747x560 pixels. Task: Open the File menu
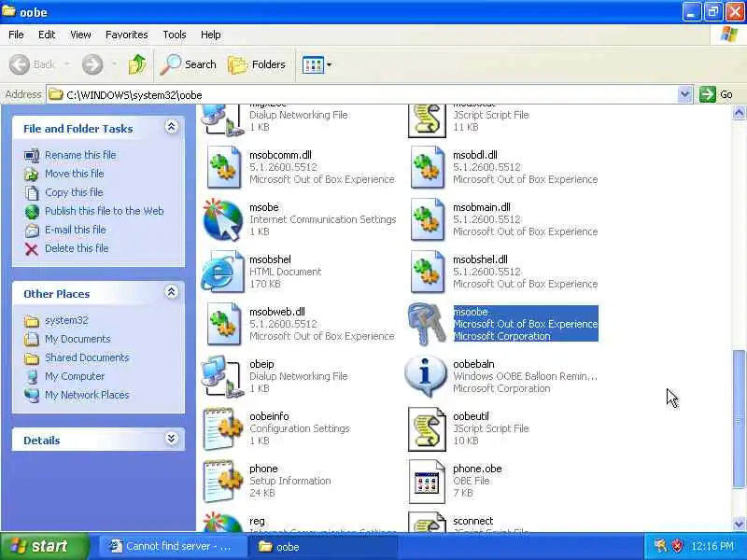[16, 35]
